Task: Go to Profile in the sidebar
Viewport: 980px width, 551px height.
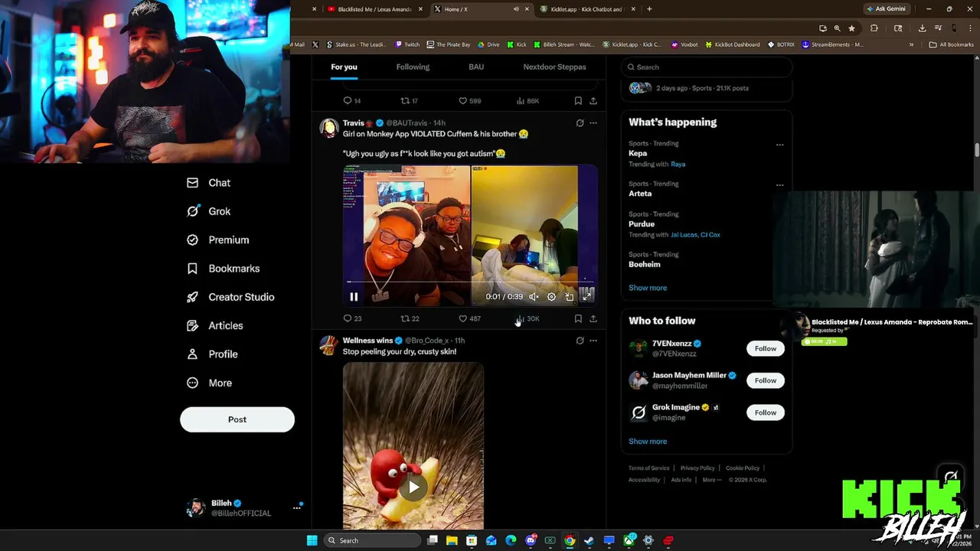Action: coord(212,354)
